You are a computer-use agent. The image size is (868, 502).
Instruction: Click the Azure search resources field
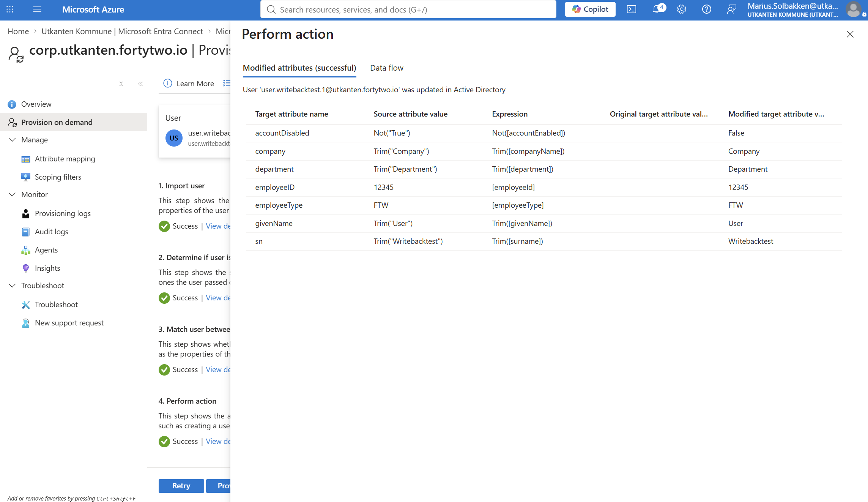tap(408, 9)
